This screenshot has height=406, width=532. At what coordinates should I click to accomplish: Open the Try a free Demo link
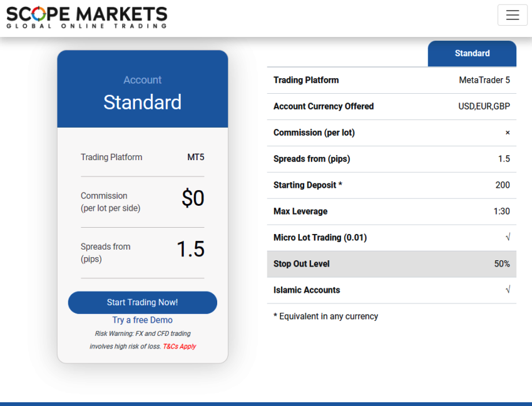(143, 320)
